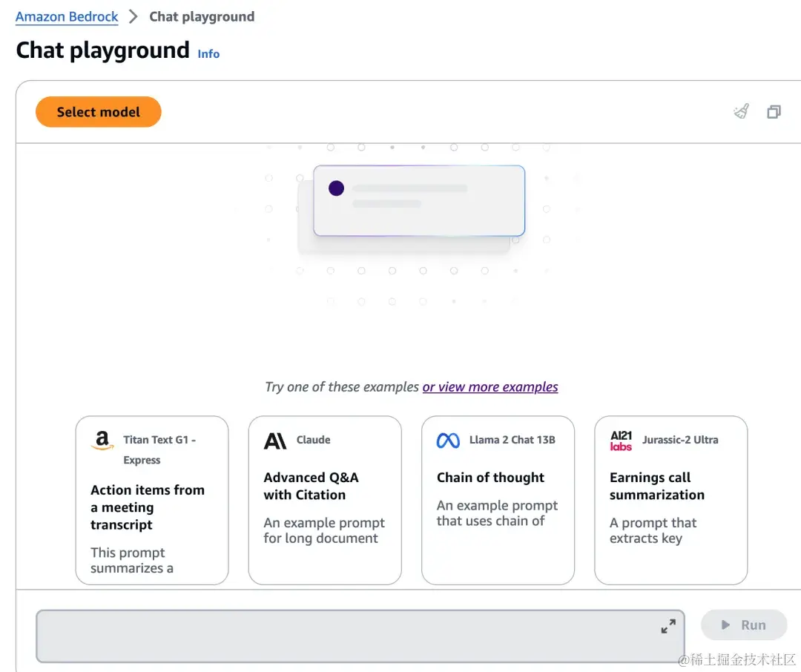The image size is (801, 672).
Task: Click the copy duplicate panes icon
Action: click(x=774, y=111)
